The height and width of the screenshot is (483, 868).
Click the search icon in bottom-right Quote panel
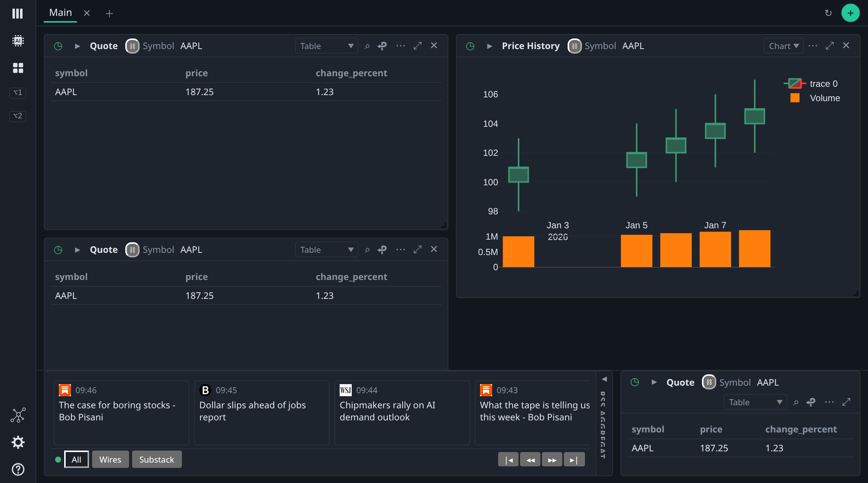(x=796, y=402)
